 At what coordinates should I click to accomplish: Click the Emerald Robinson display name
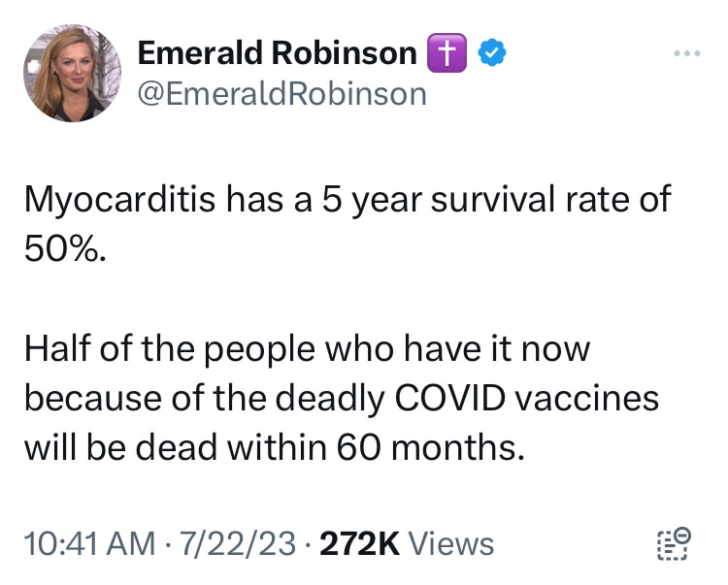click(278, 54)
